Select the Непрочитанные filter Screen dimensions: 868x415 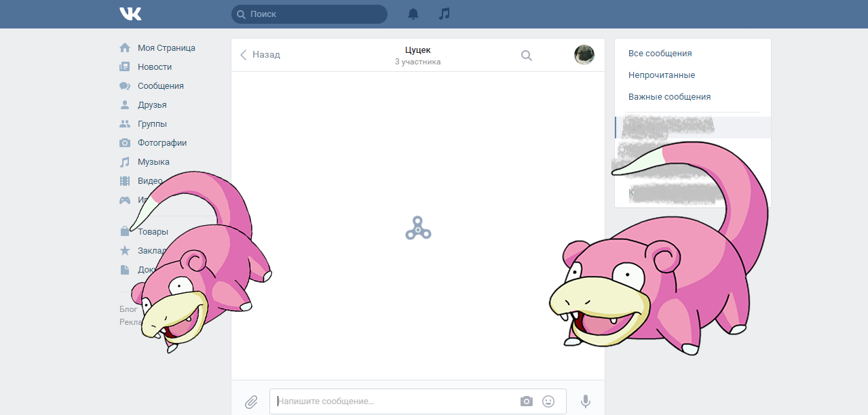pyautogui.click(x=661, y=75)
